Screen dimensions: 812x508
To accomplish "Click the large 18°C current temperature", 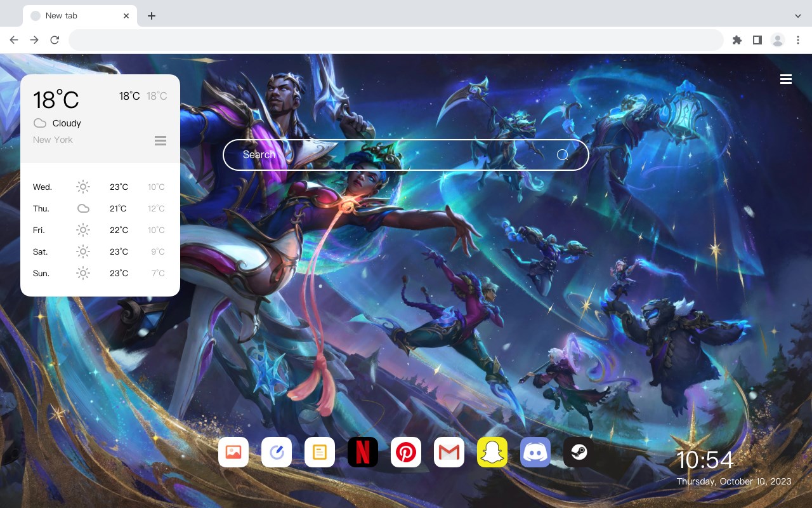I will 56,100.
